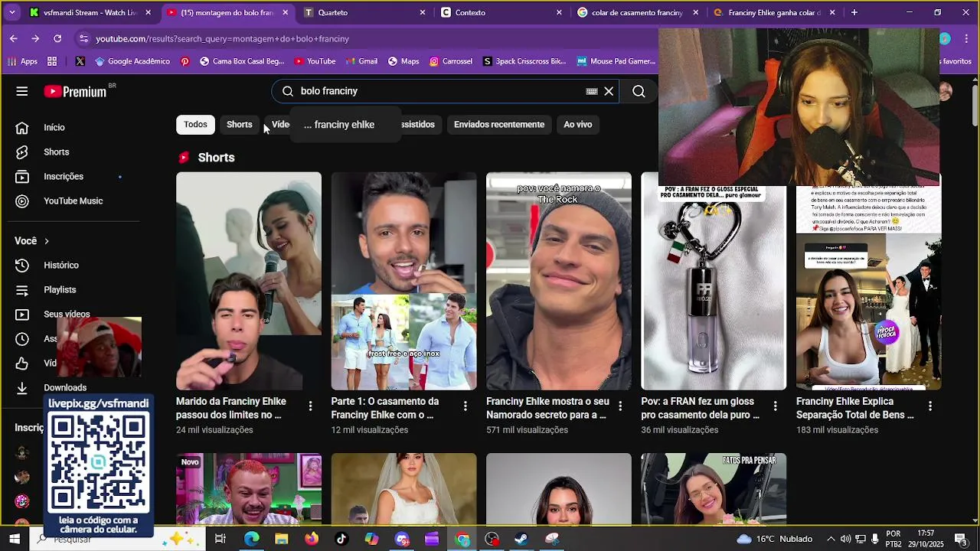Open File Explorer from taskbar
Screen dimensions: 980x551
(x=281, y=539)
